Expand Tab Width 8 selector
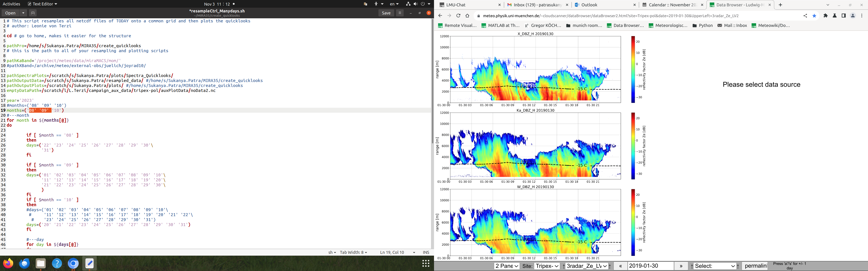The image size is (868, 271). [353, 252]
